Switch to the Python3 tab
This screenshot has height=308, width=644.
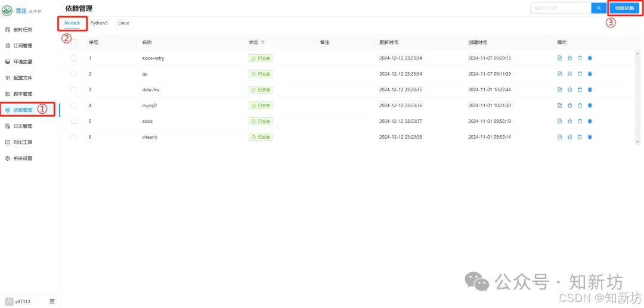(x=99, y=23)
